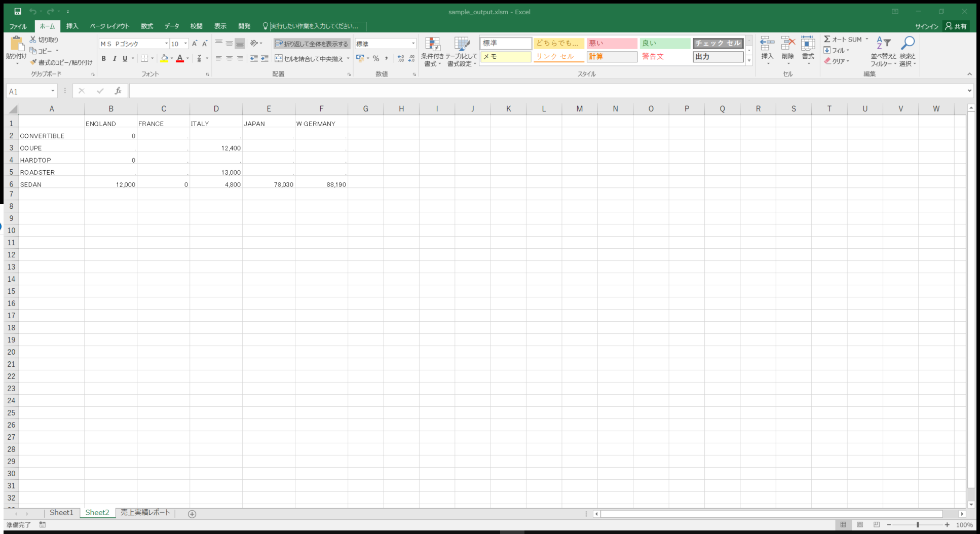The image size is (980, 534).
Task: Toggle Underline formatting
Action: coord(125,58)
